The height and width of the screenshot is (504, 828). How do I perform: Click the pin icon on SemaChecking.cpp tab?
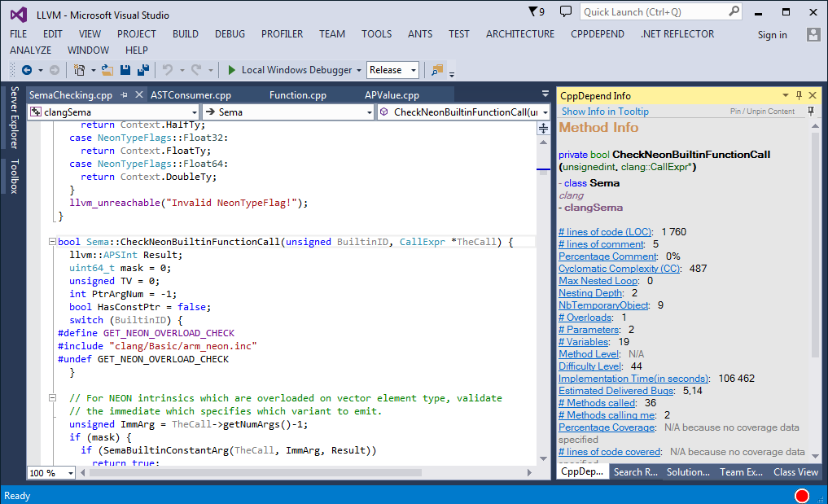(124, 95)
